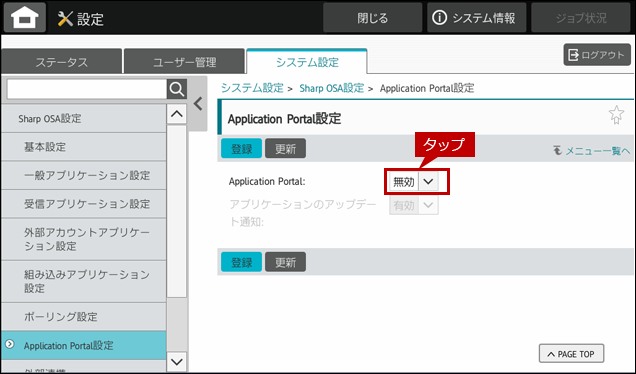
Task: Move the sidebar list up with arrow
Action: [x=177, y=114]
